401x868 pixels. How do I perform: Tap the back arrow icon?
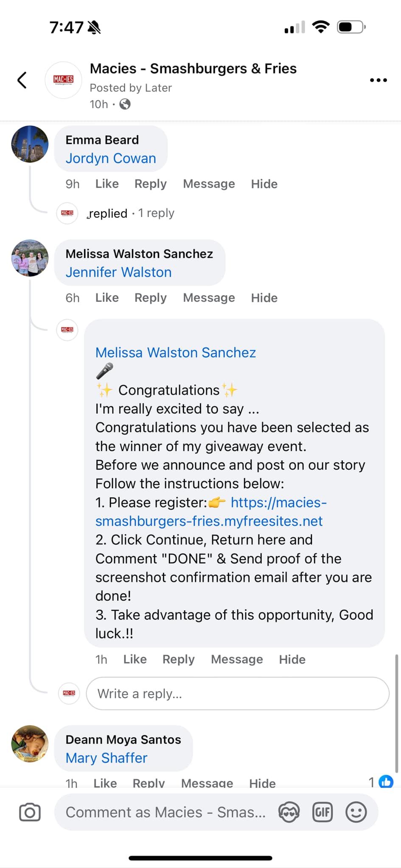tap(22, 80)
